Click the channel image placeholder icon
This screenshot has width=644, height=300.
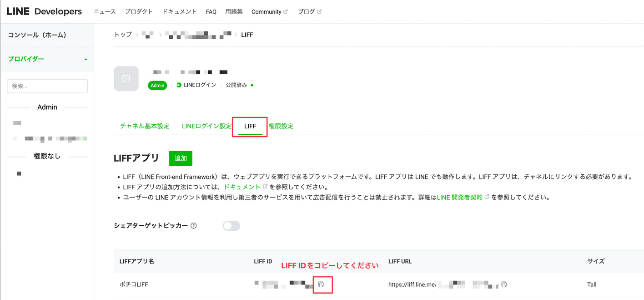click(126, 79)
